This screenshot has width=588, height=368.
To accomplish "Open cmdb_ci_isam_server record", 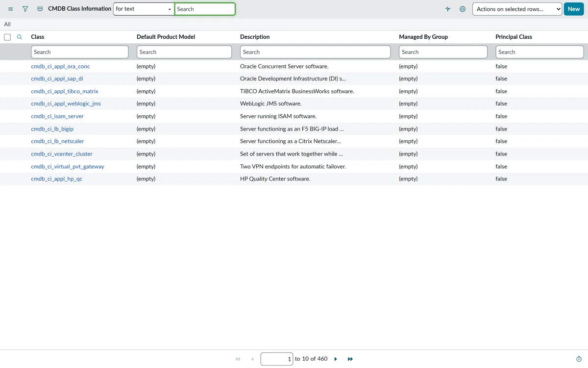I will click(x=57, y=116).
